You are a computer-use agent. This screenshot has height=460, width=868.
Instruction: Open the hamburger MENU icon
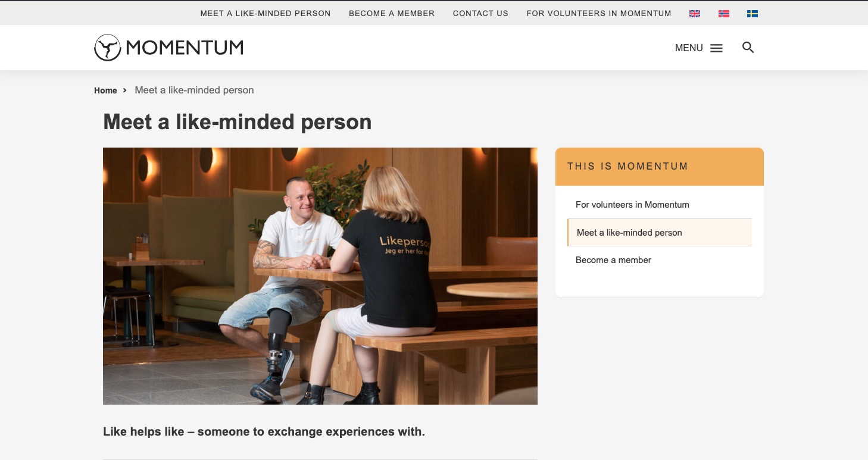click(x=717, y=48)
